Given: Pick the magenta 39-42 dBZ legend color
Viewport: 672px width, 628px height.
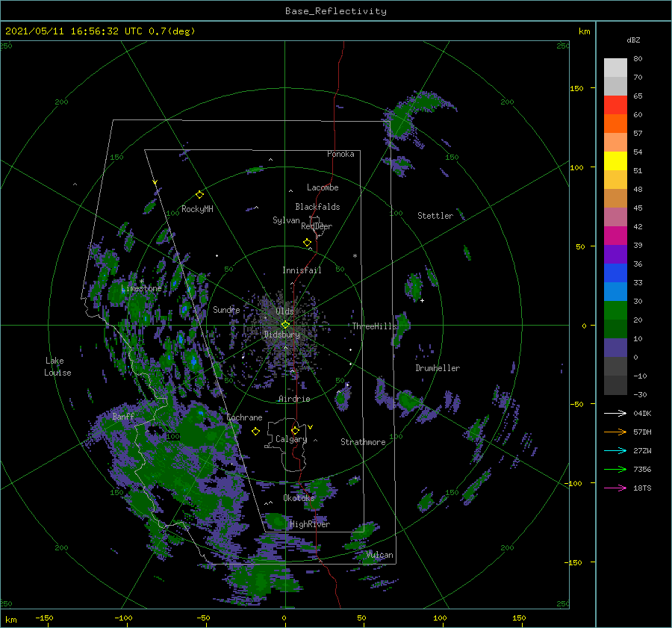Looking at the screenshot, I should tap(615, 236).
